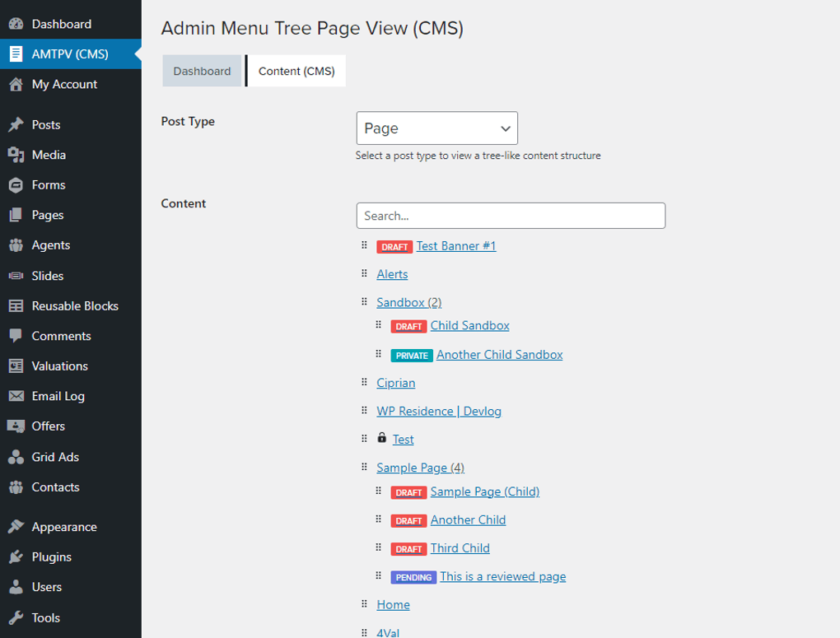The height and width of the screenshot is (638, 840).
Task: Switch to the Dashboard tab
Action: pyautogui.click(x=202, y=71)
